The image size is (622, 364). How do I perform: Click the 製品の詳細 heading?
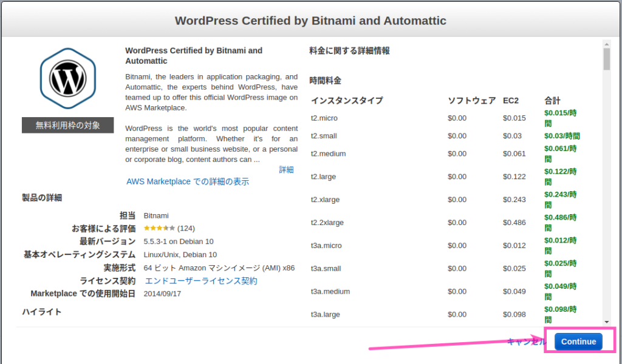click(42, 198)
